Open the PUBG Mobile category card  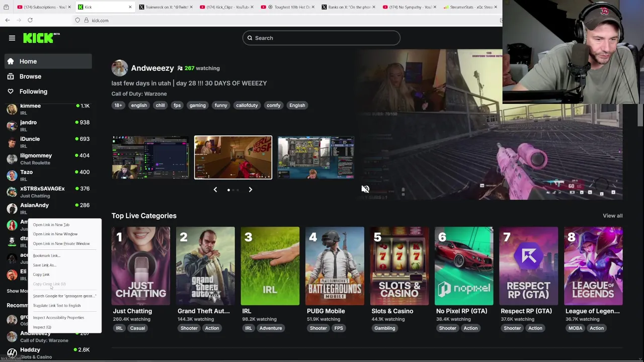click(x=335, y=266)
